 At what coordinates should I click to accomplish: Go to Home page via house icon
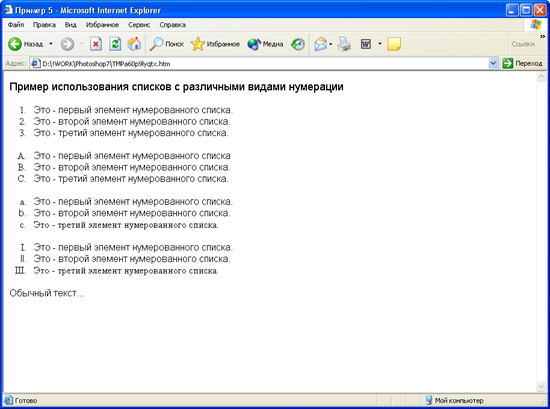[134, 44]
